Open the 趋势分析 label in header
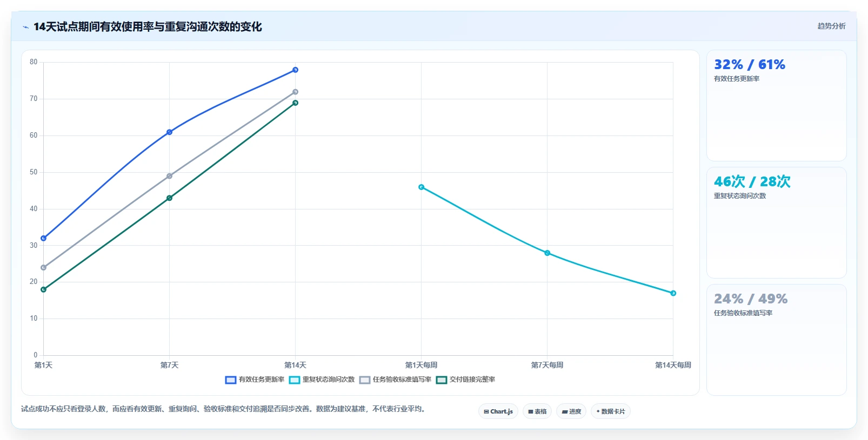Viewport: 868px width, 440px height. tap(831, 26)
